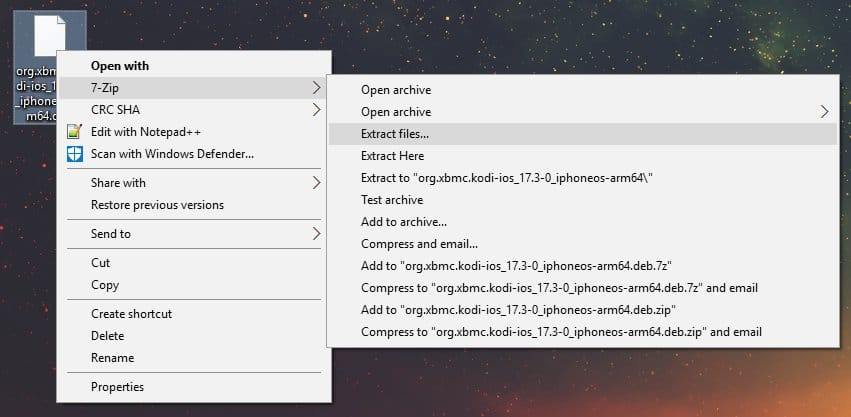Image resolution: width=851 pixels, height=417 pixels.
Task: Choose Extract Here
Action: [583, 156]
